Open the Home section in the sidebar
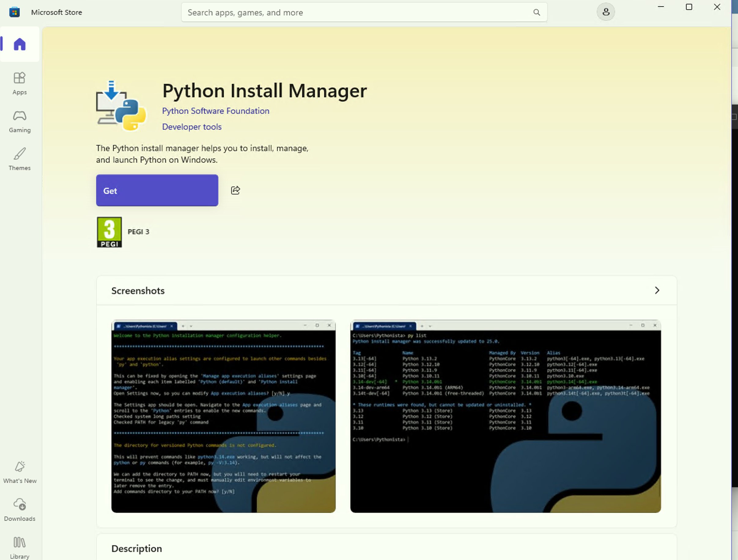Screen dimensions: 738x560 point(20,44)
